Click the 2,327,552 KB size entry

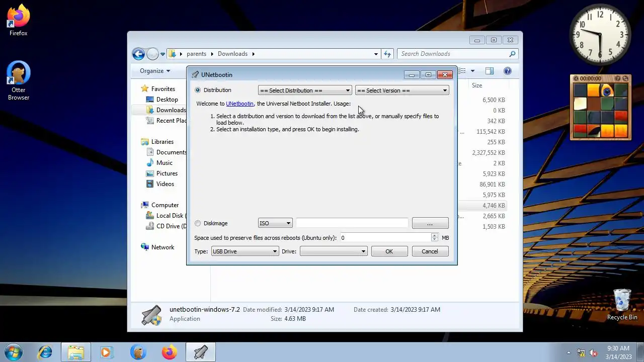tap(488, 153)
